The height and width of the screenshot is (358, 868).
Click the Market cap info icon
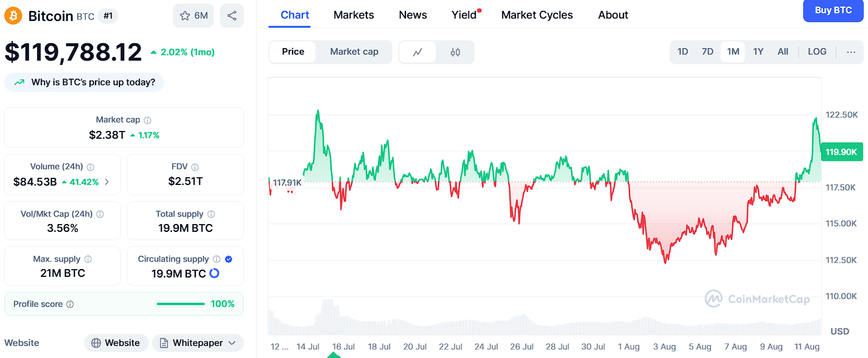[148, 120]
